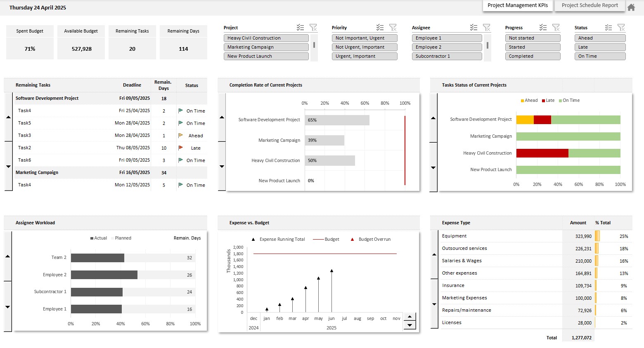
Task: Toggle Completed in the Progress slicer
Action: pos(533,56)
